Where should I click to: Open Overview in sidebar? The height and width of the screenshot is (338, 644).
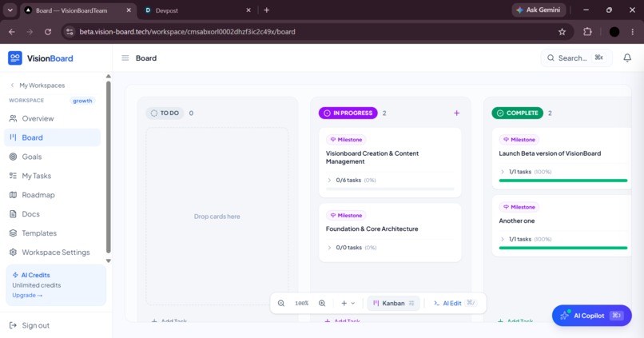(x=52, y=118)
